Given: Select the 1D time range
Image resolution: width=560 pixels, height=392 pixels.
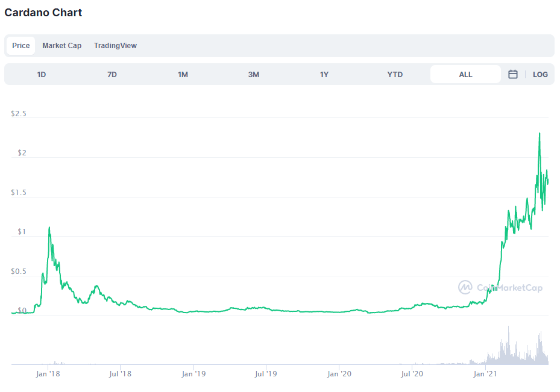Looking at the screenshot, I should point(42,75).
